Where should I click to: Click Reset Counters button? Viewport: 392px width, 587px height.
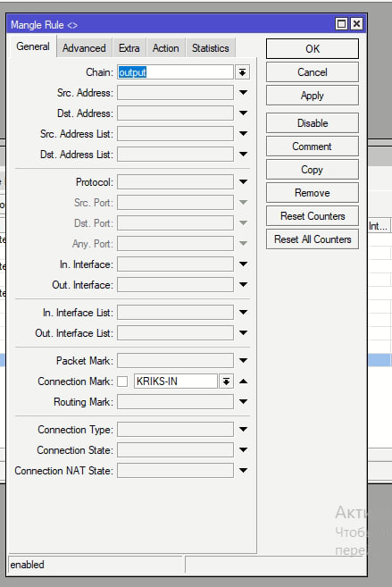pyautogui.click(x=313, y=215)
